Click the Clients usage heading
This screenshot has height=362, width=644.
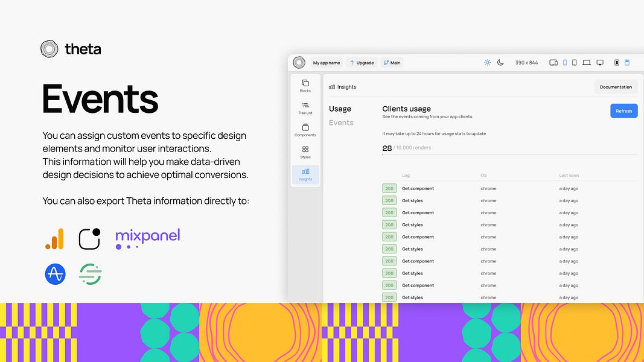click(406, 109)
